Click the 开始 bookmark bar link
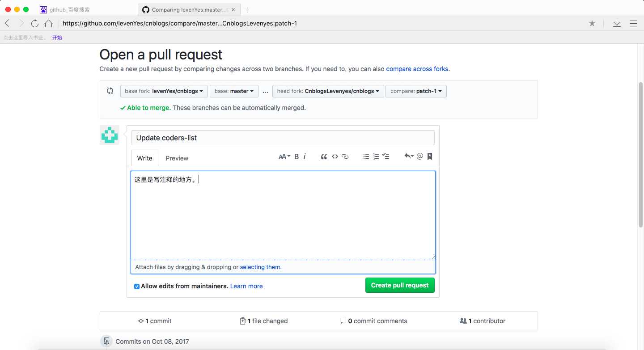The height and width of the screenshot is (350, 644). point(57,38)
